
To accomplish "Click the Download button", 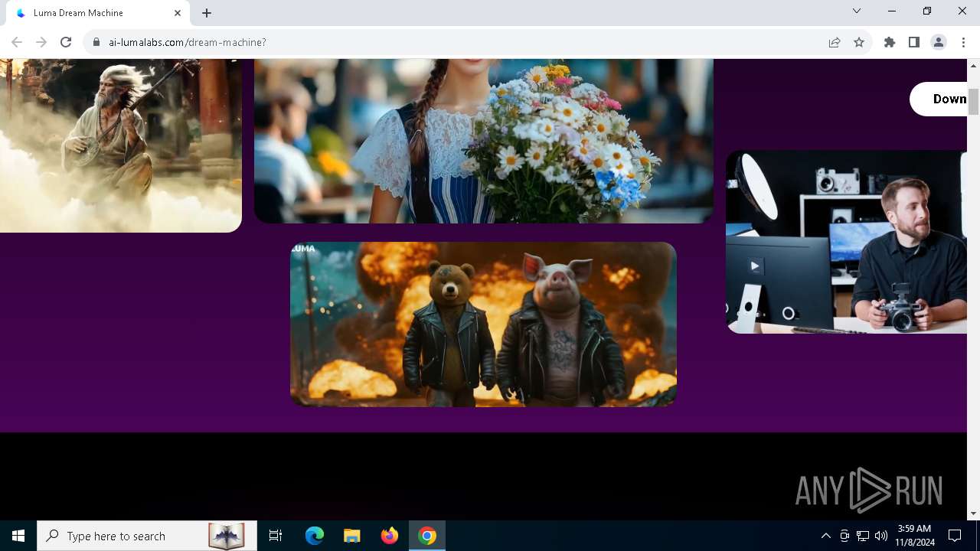I will [939, 99].
